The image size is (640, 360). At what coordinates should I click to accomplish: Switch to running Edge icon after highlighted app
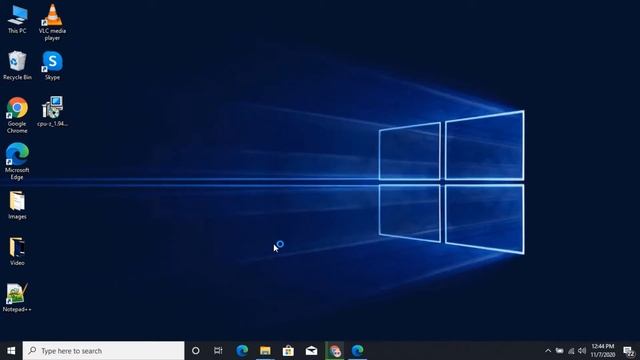click(358, 351)
